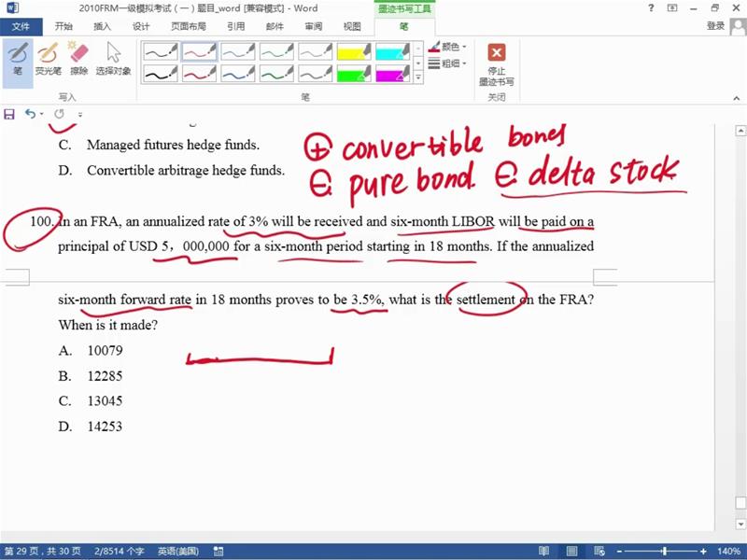
Task: Click the page number indicator in status bar
Action: (42, 552)
